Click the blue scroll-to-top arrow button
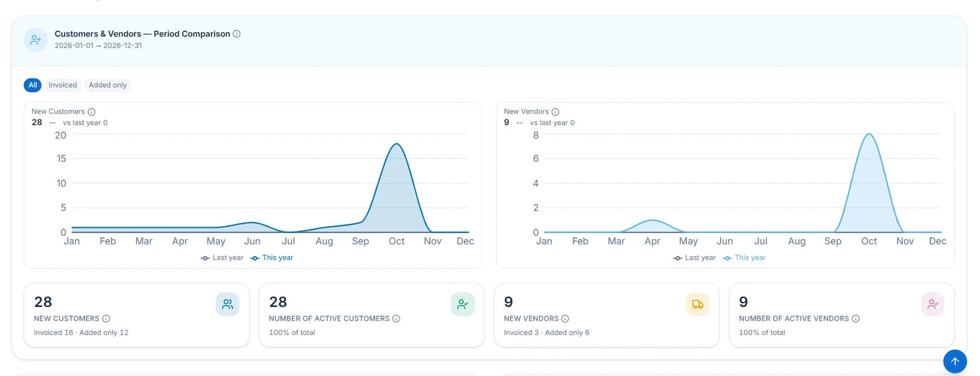 955,362
